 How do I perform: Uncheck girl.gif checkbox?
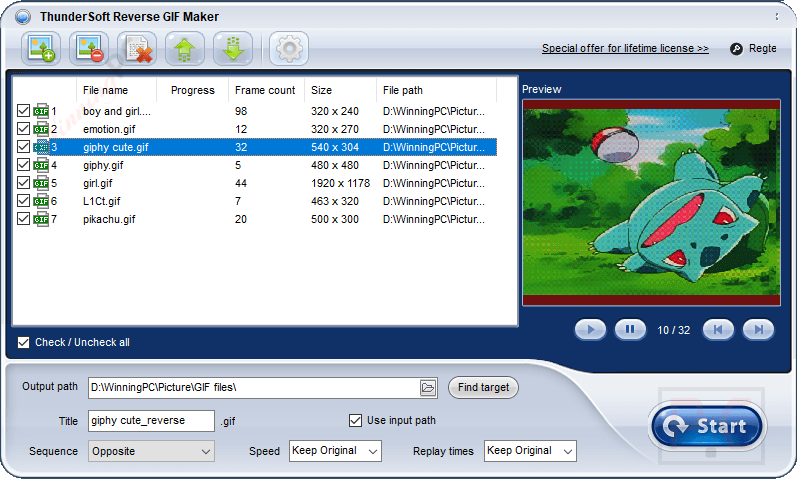23,183
